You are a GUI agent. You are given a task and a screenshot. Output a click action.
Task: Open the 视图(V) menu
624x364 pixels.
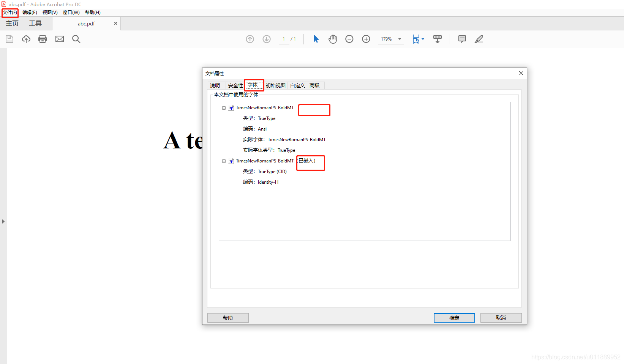pos(50,13)
